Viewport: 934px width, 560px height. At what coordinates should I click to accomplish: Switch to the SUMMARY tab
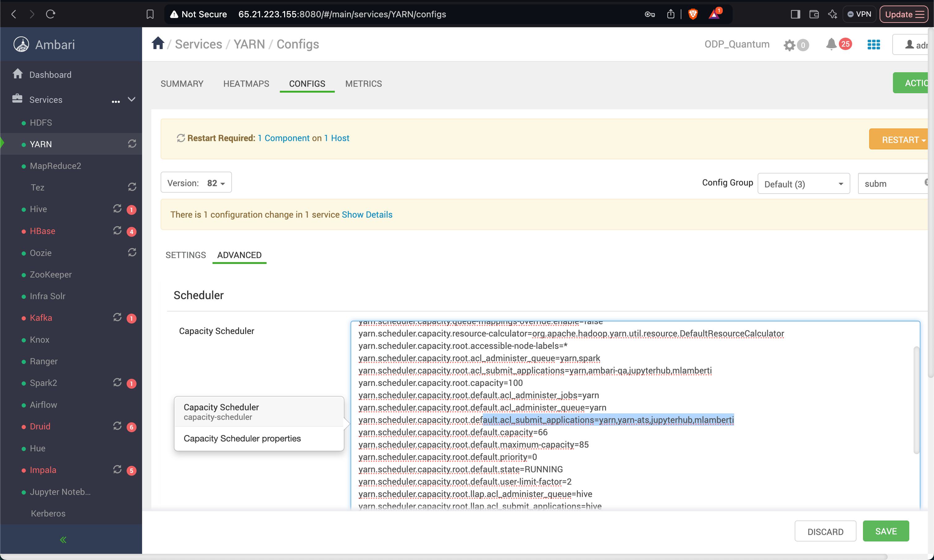tap(182, 84)
